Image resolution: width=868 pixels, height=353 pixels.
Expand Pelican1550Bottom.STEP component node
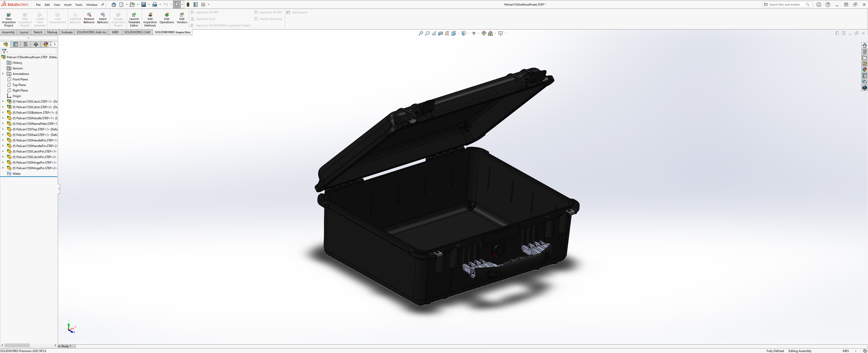point(3,112)
